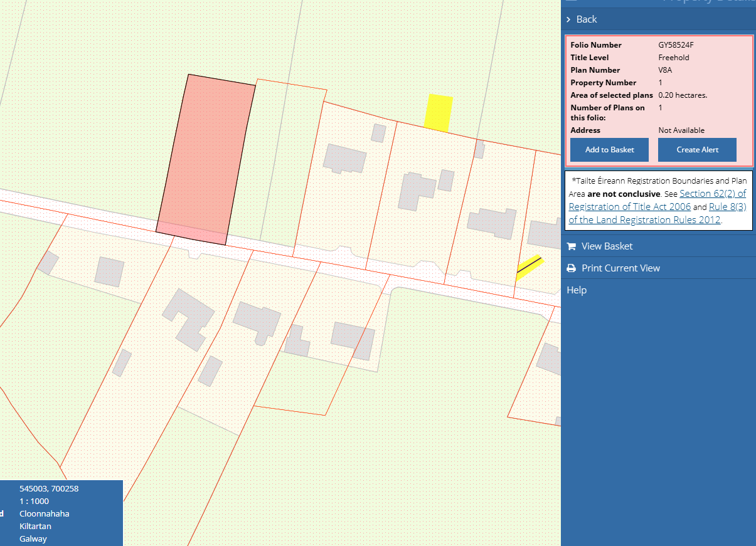Open the View Basket item

coord(607,246)
